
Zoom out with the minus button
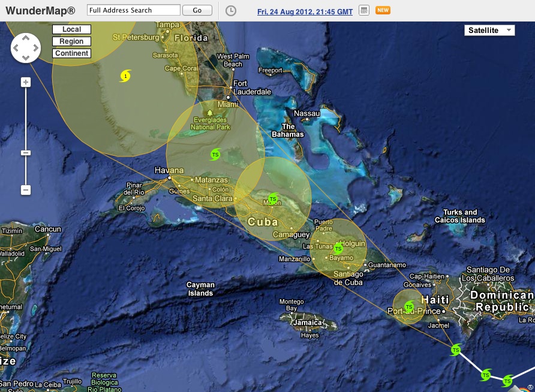click(x=26, y=190)
